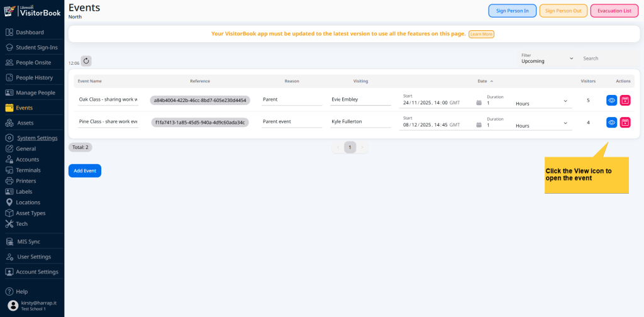Screen dimensions: 644x317
Task: Open the View eye icon for Pine Class
Action: [x=611, y=122]
